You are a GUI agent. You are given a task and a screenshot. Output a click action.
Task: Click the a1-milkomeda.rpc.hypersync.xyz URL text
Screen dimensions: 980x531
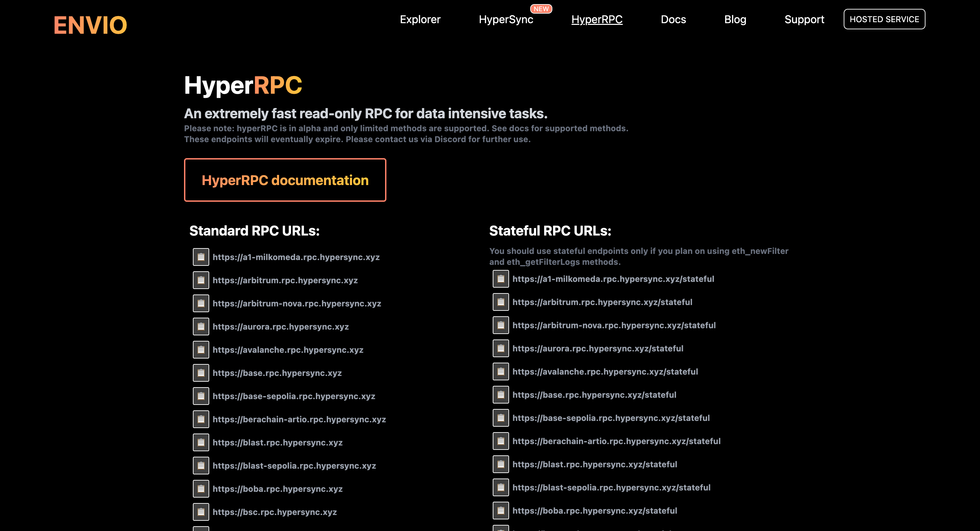click(x=296, y=257)
